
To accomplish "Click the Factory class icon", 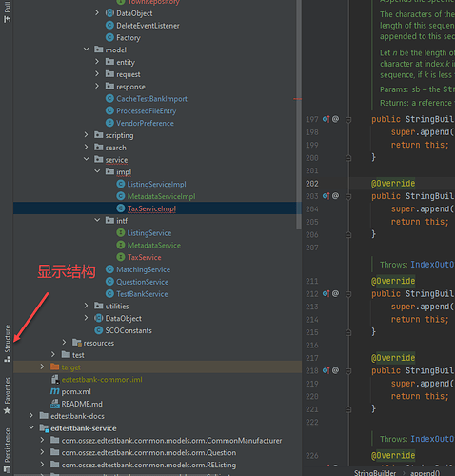I will [x=109, y=37].
